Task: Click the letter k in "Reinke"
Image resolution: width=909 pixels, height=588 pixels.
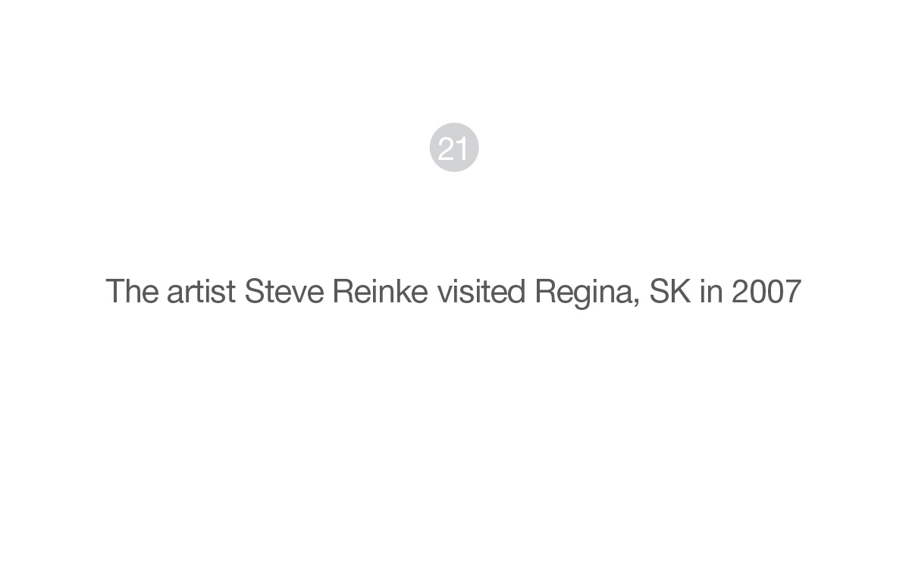Action: pyautogui.click(x=406, y=291)
